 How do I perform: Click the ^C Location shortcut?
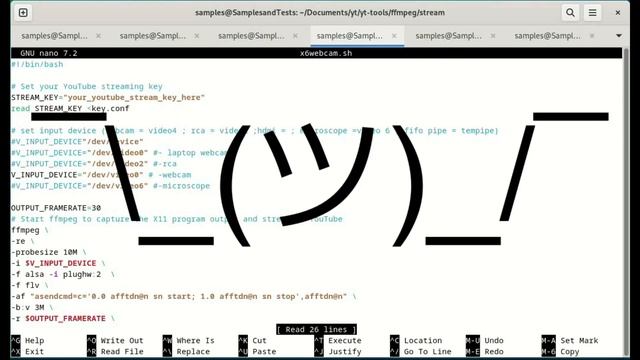pyautogui.click(x=416, y=340)
